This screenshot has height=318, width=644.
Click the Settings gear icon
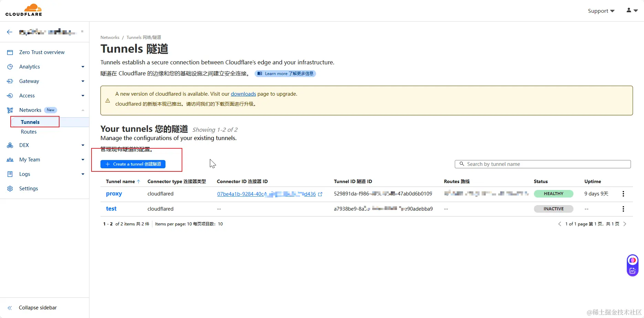tap(10, 189)
